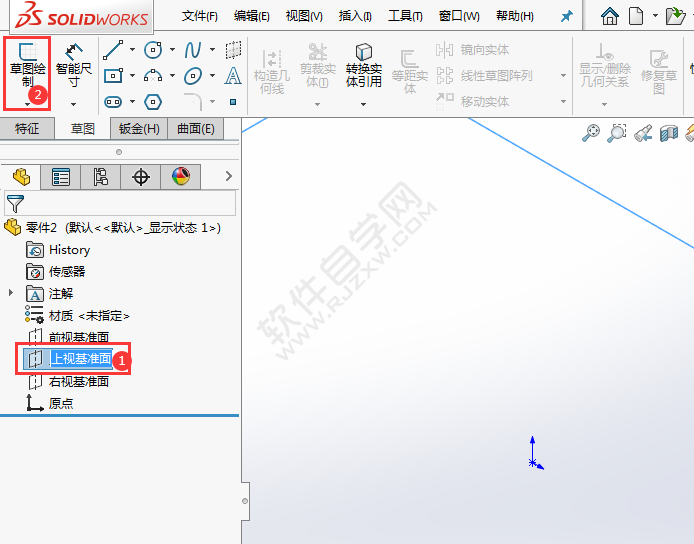This screenshot has width=694, height=544.
Task: Click the Repair Sketch (修复草图) tool
Action: 659,72
